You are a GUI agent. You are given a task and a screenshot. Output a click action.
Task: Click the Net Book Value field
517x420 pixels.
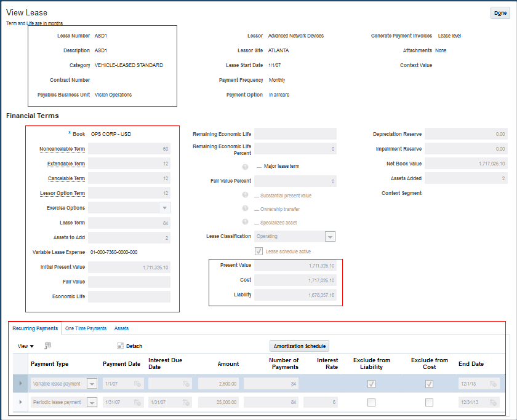coord(466,164)
